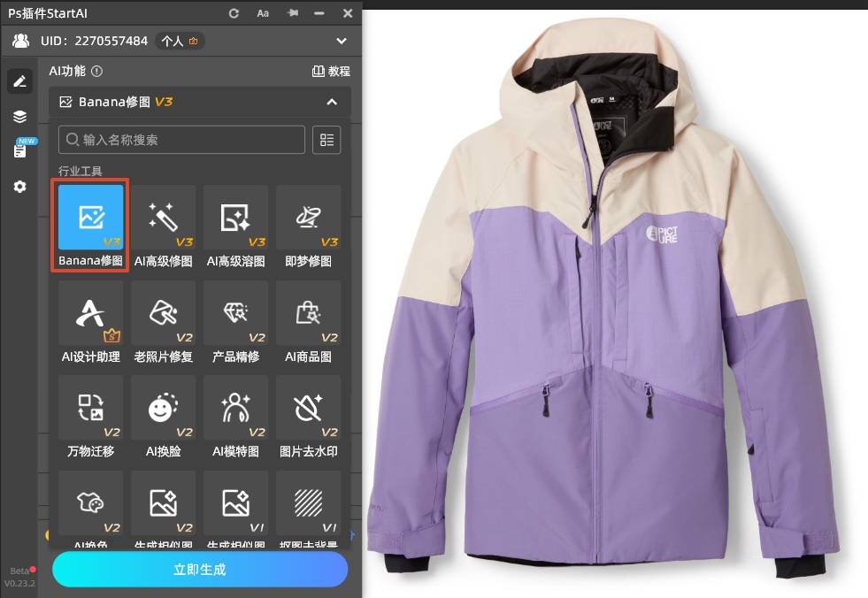868x598 pixels.
Task: Select 老照片修复 photo restoration tool
Action: [163, 314]
